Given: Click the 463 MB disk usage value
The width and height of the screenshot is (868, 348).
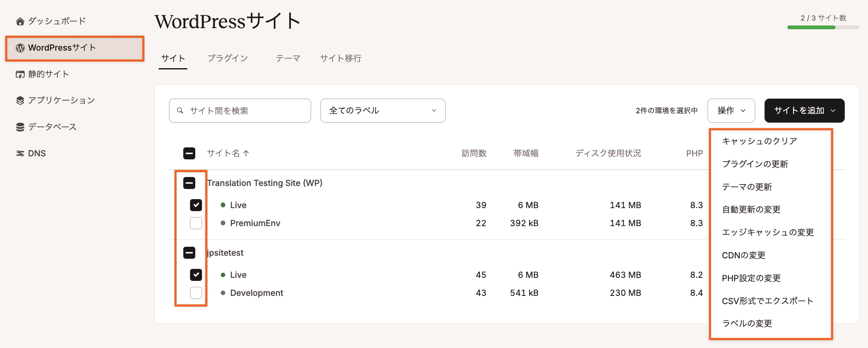Looking at the screenshot, I should [626, 275].
